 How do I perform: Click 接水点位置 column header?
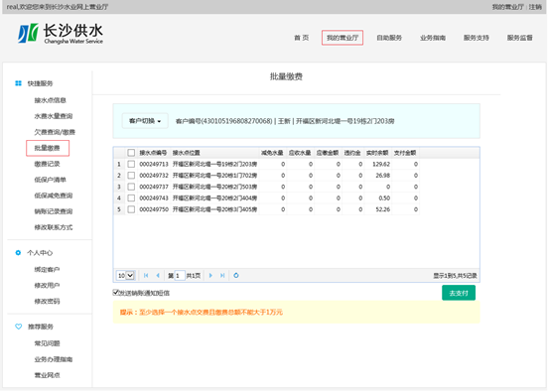click(186, 153)
